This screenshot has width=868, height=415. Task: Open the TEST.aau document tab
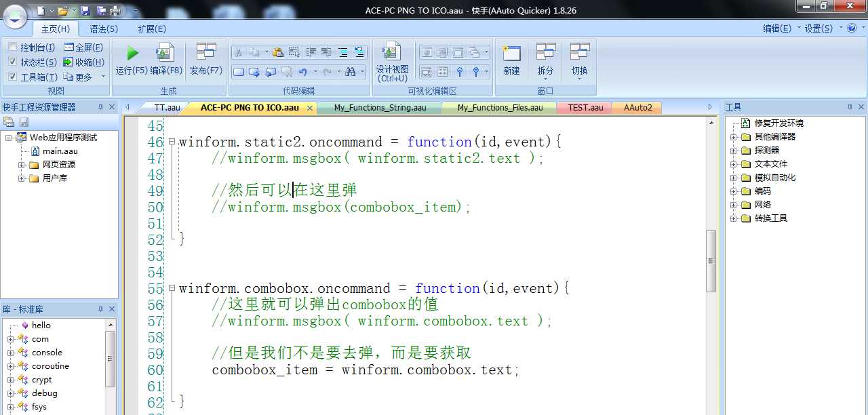585,108
